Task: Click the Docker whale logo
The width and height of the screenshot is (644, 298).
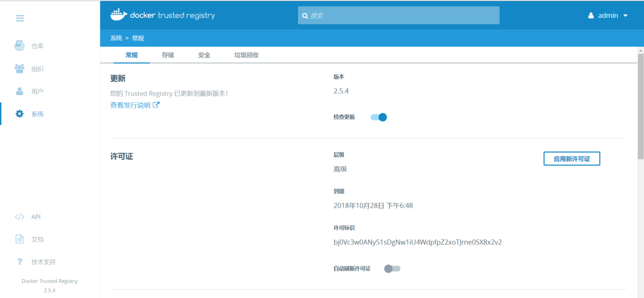Action: (x=118, y=15)
